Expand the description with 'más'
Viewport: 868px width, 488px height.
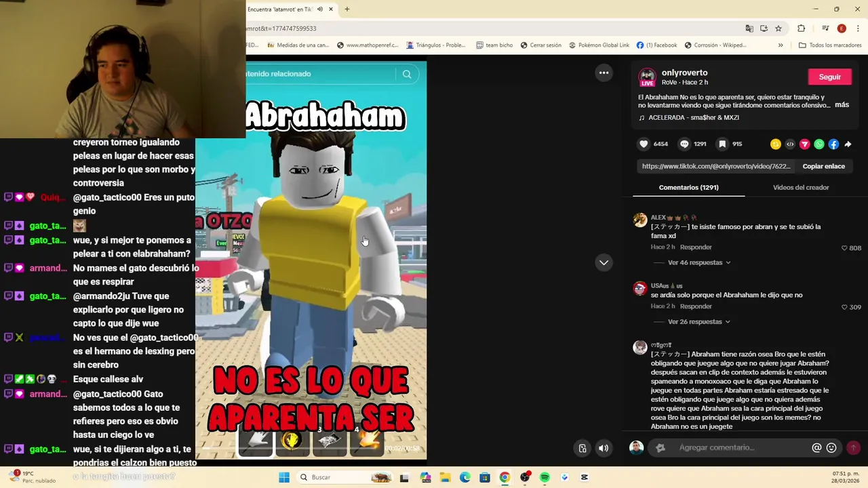[842, 105]
